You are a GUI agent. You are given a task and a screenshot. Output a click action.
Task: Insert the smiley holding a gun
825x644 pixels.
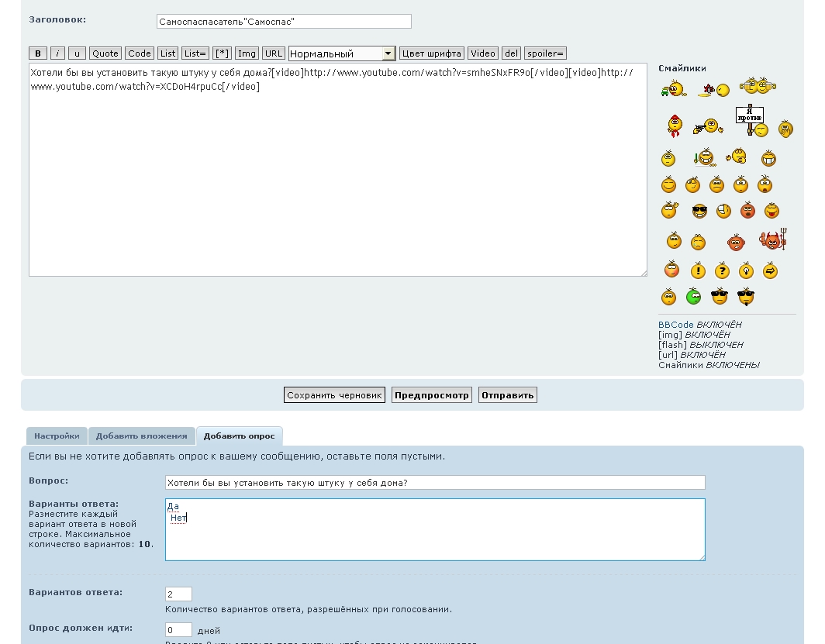[708, 125]
